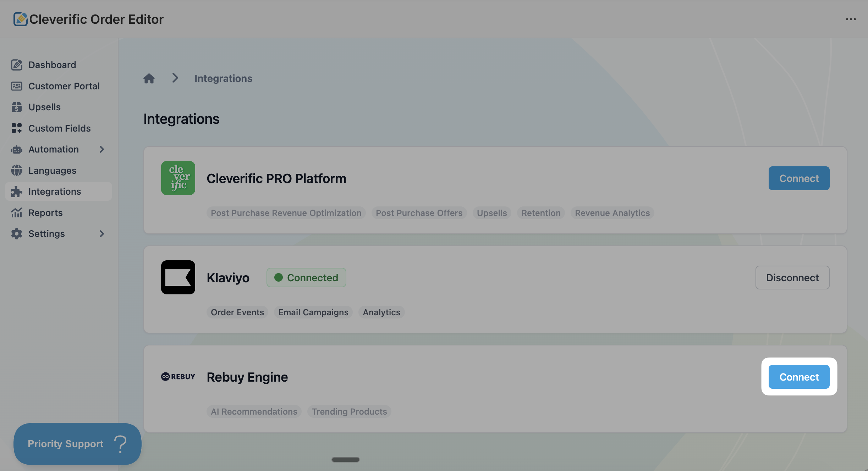Click the Klaviyo logo icon
The width and height of the screenshot is (868, 471).
point(178,277)
